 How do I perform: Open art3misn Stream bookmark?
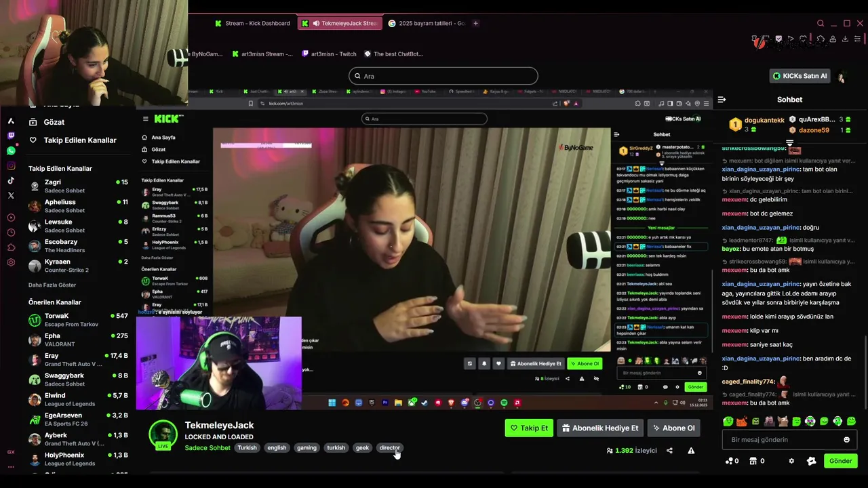(x=262, y=54)
